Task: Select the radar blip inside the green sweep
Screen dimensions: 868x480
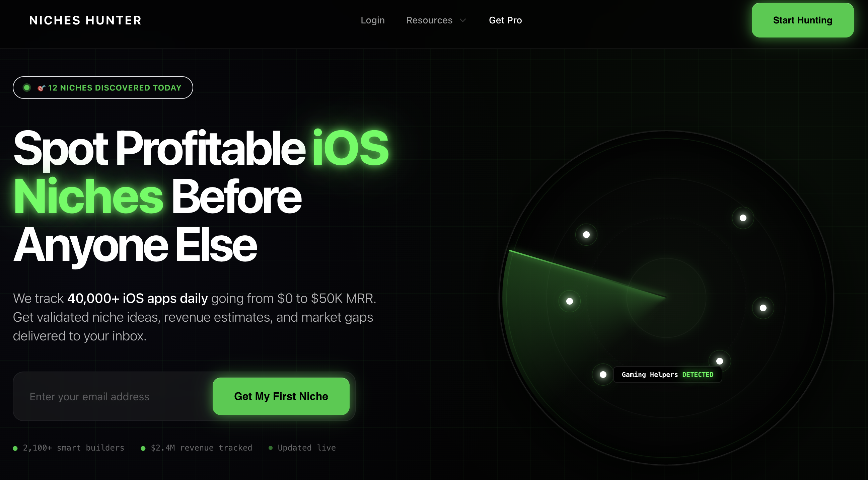Action: click(569, 302)
